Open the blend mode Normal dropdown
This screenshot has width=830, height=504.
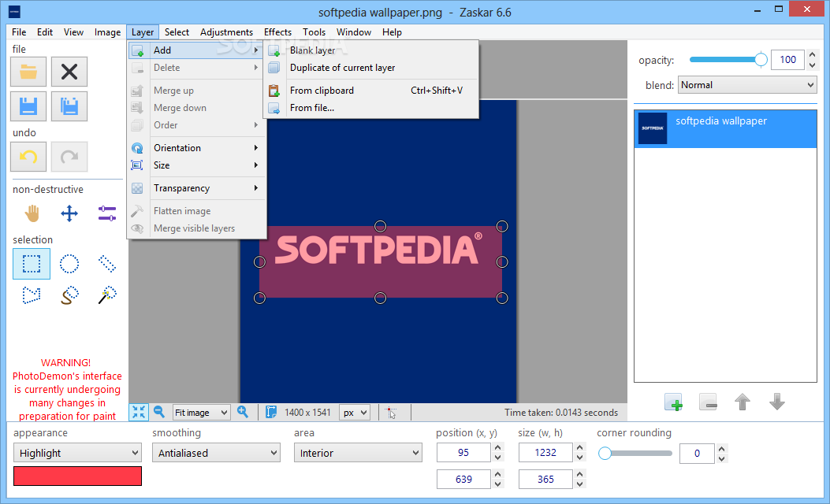click(747, 85)
